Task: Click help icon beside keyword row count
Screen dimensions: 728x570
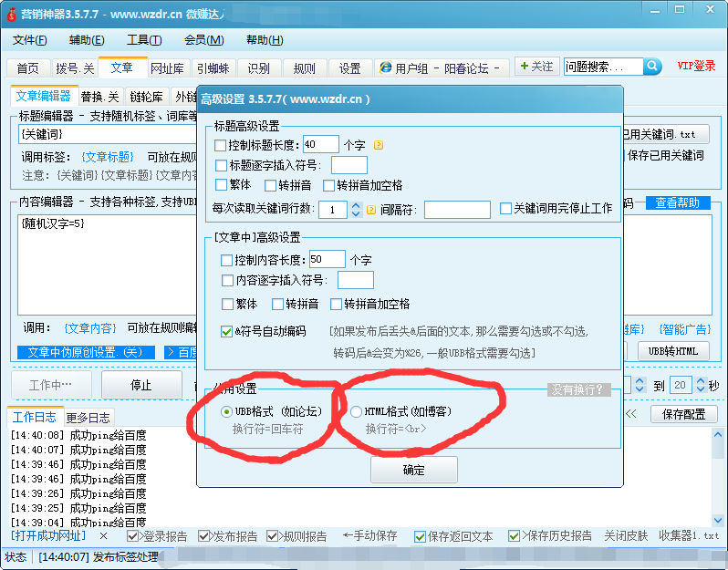Action: 371,210
